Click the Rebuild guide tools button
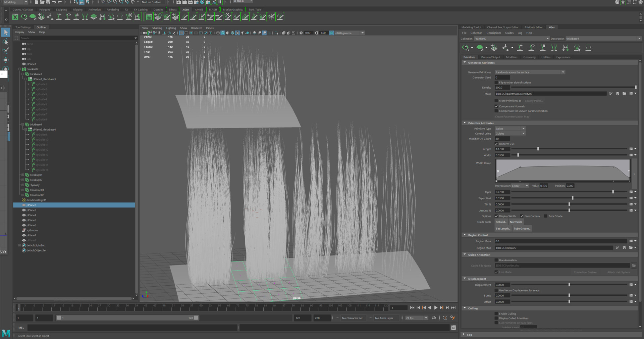This screenshot has height=339, width=644. pyautogui.click(x=501, y=222)
